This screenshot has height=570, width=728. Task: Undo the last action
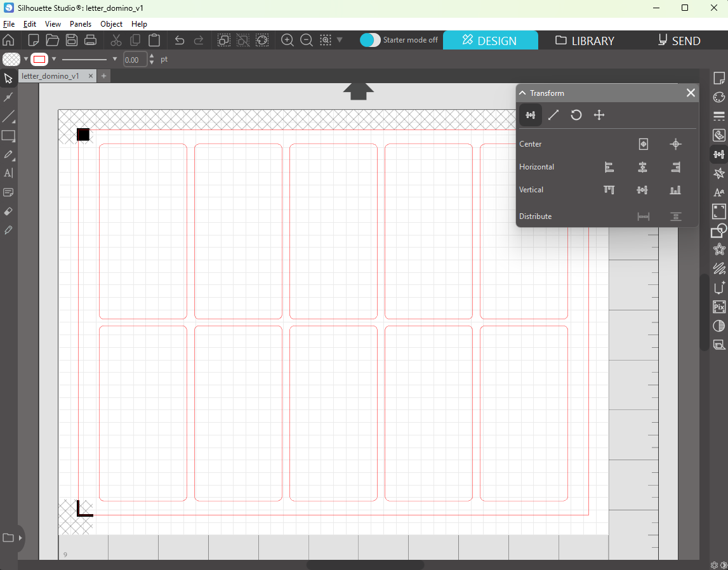[179, 41]
